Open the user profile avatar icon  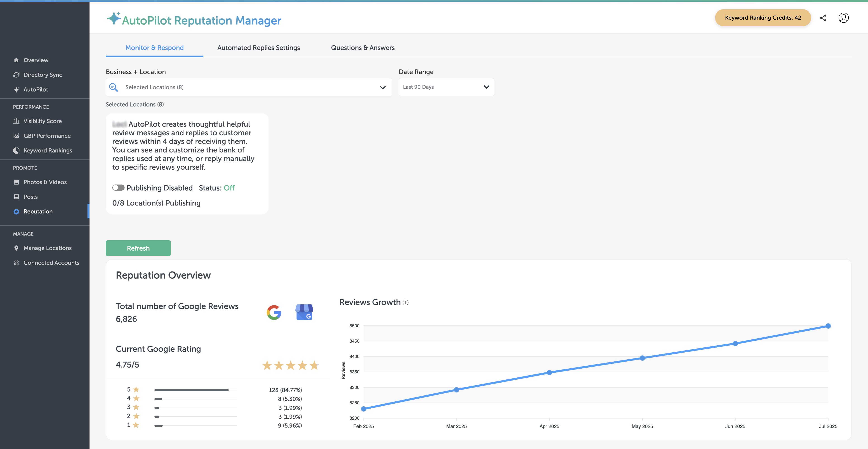(x=843, y=18)
